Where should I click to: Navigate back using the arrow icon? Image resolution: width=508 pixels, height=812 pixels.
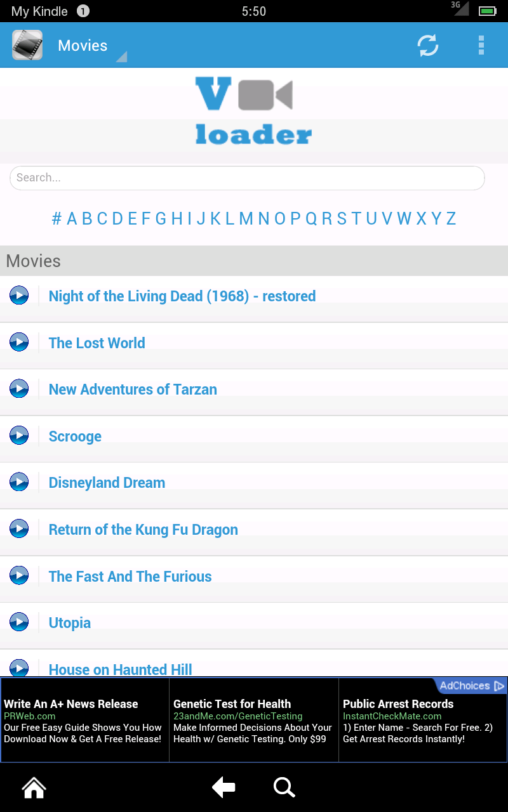(223, 787)
